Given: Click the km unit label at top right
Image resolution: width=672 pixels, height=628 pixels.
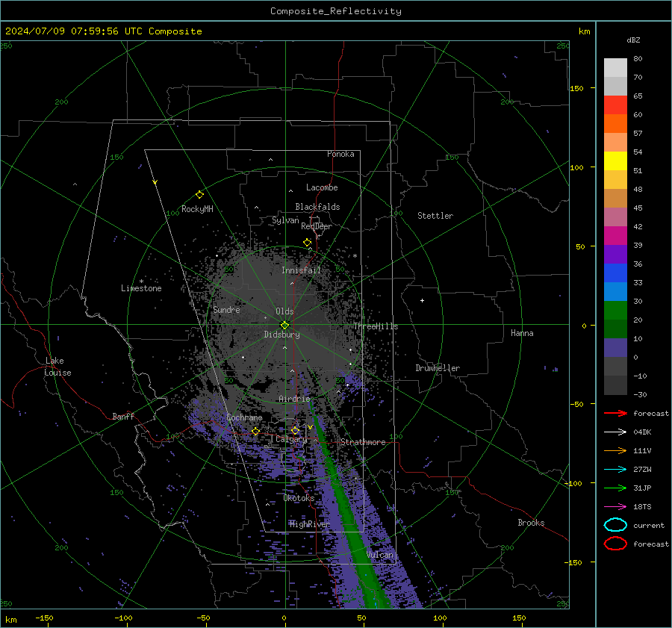Looking at the screenshot, I should (584, 31).
